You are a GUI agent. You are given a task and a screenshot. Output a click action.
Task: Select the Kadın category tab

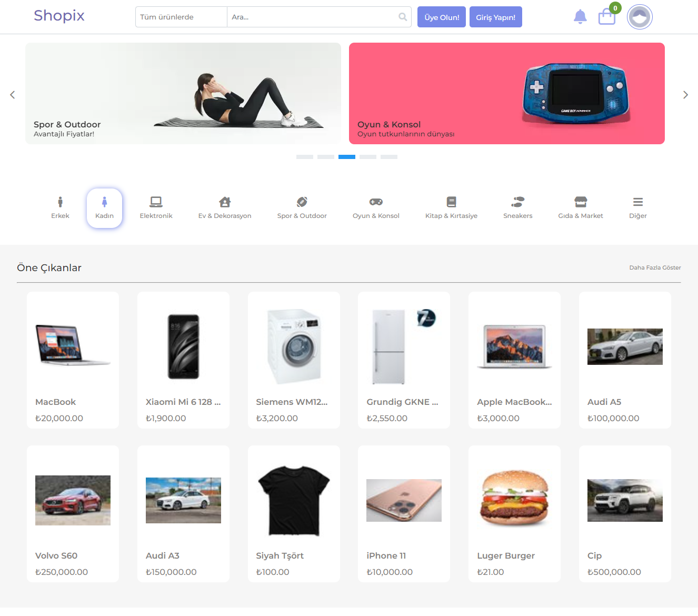104,207
